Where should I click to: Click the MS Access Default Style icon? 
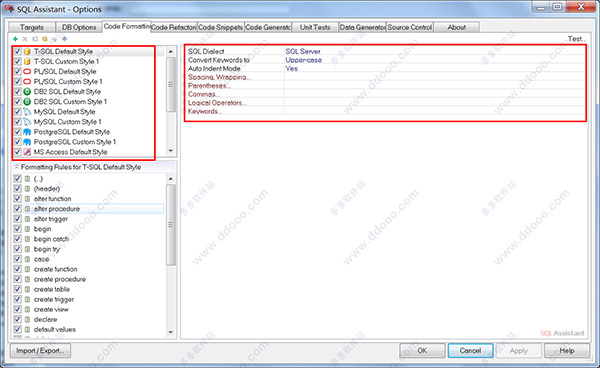click(x=27, y=152)
